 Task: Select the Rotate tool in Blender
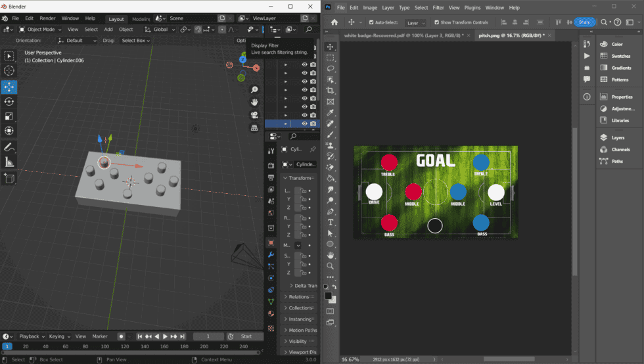(x=9, y=102)
